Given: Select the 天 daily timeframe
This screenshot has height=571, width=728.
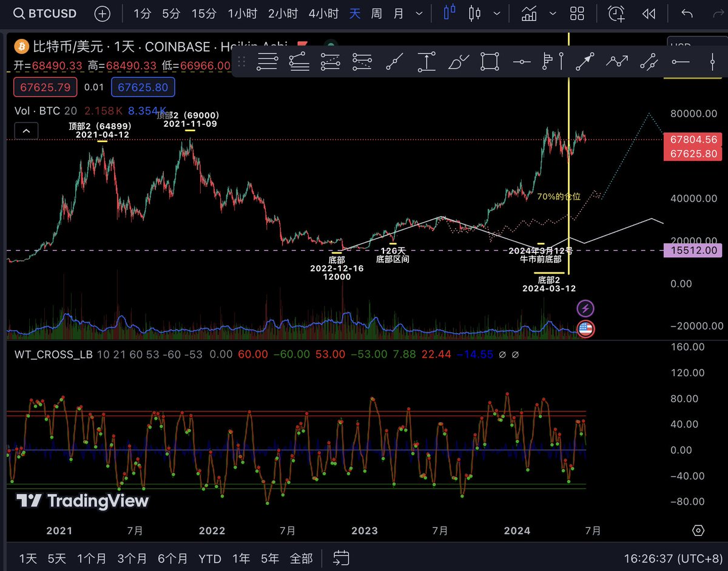Looking at the screenshot, I should pyautogui.click(x=355, y=13).
